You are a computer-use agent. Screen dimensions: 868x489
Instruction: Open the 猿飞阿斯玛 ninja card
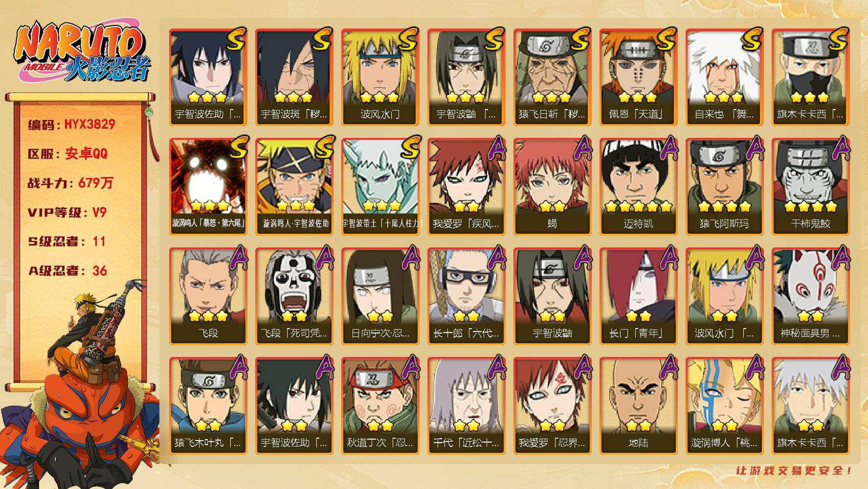click(x=724, y=186)
